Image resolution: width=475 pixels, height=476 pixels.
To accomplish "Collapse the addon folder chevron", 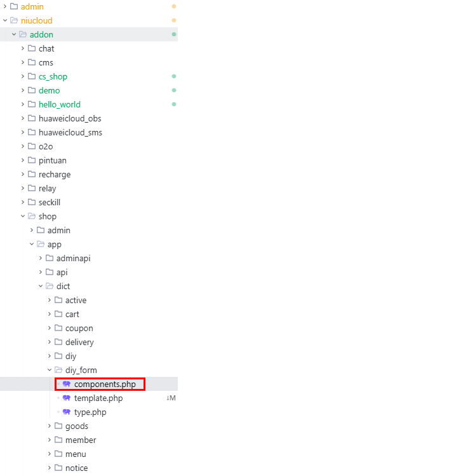I will [14, 34].
